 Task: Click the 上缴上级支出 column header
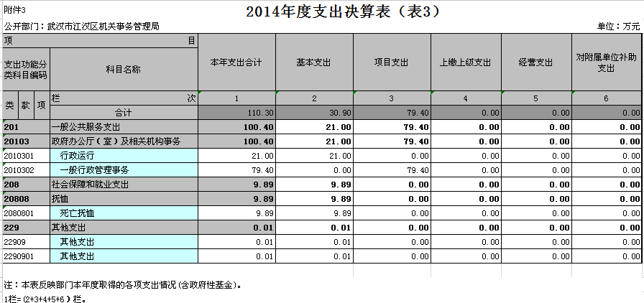465,62
